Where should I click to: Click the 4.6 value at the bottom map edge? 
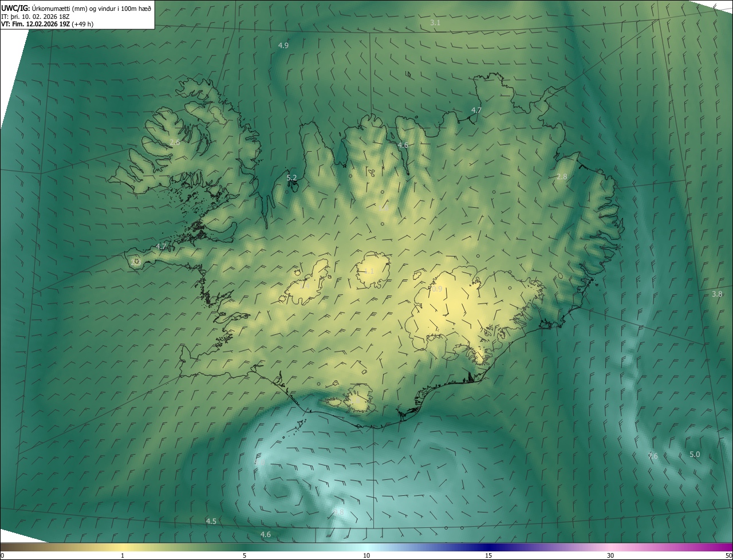(x=266, y=535)
